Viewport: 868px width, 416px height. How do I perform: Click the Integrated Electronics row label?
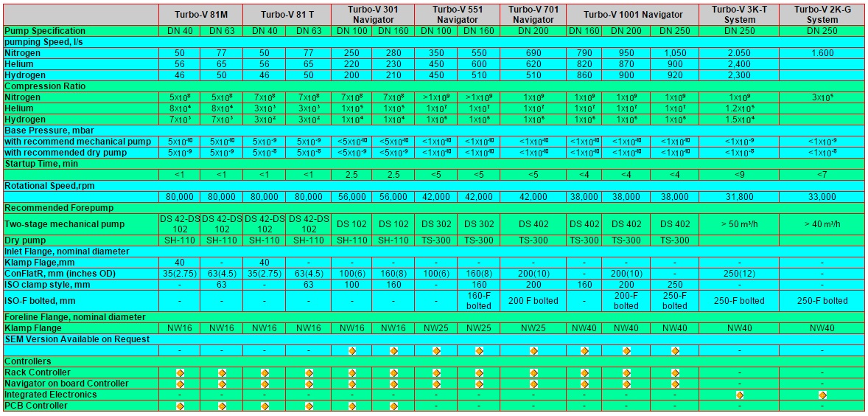[x=51, y=395]
